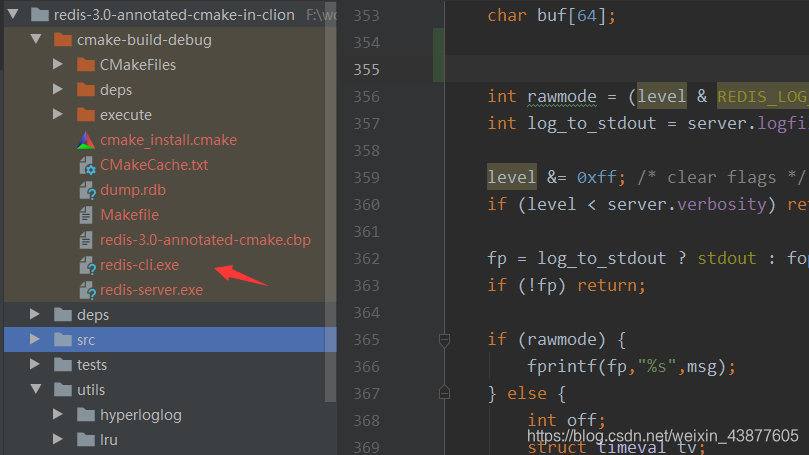809x455 pixels.
Task: Select the redis-3.0-annotated-cmake.cbp file
Action: (205, 240)
